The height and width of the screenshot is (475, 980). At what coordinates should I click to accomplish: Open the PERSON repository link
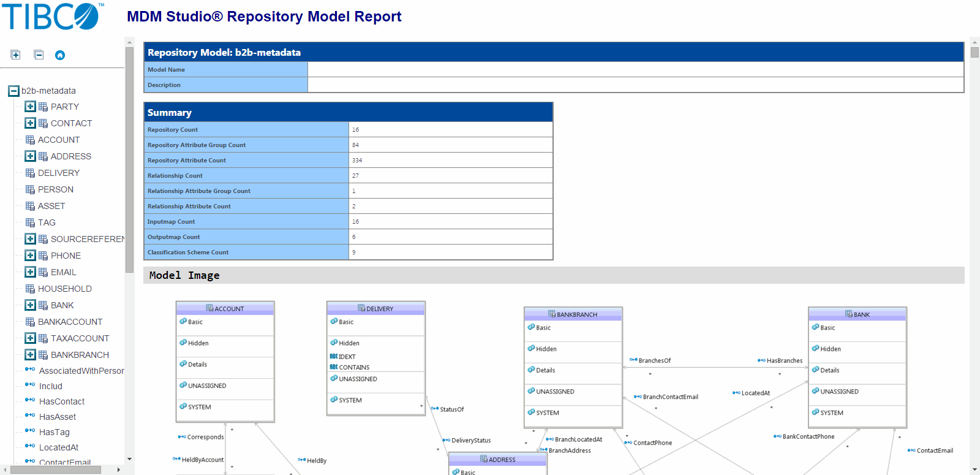56,189
